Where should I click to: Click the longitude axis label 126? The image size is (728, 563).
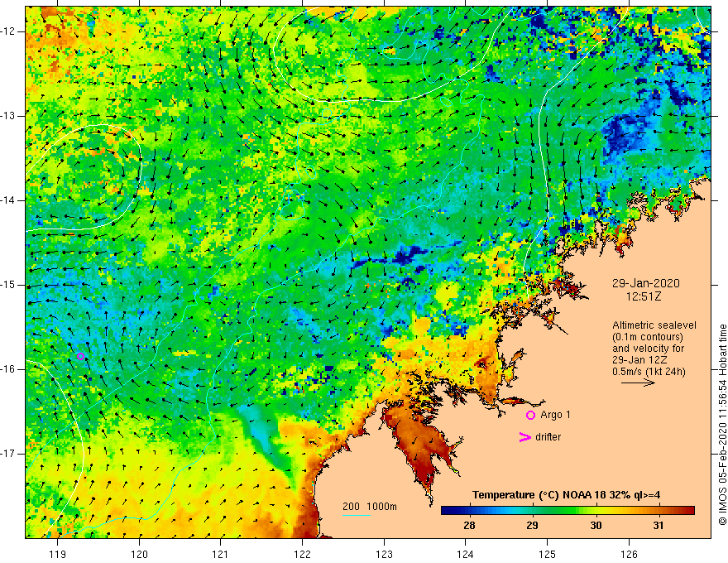(x=629, y=554)
